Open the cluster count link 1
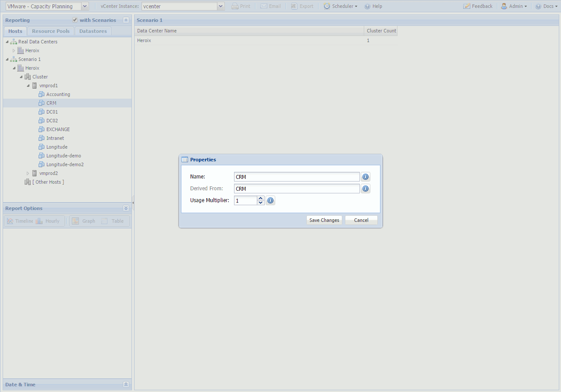Image resolution: width=561 pixels, height=392 pixels. 368,40
